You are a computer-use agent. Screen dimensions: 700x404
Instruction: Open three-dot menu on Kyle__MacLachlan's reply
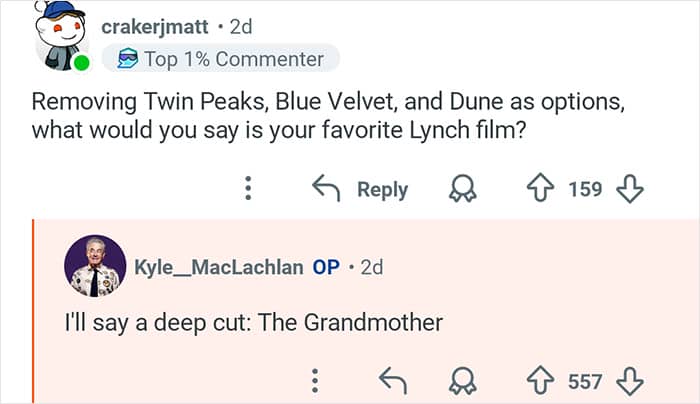(x=315, y=381)
